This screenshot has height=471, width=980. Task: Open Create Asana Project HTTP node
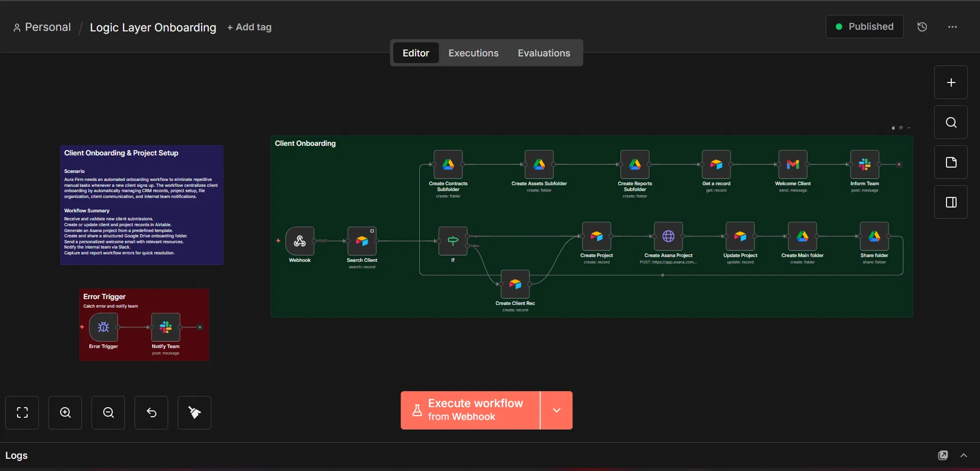pos(668,236)
